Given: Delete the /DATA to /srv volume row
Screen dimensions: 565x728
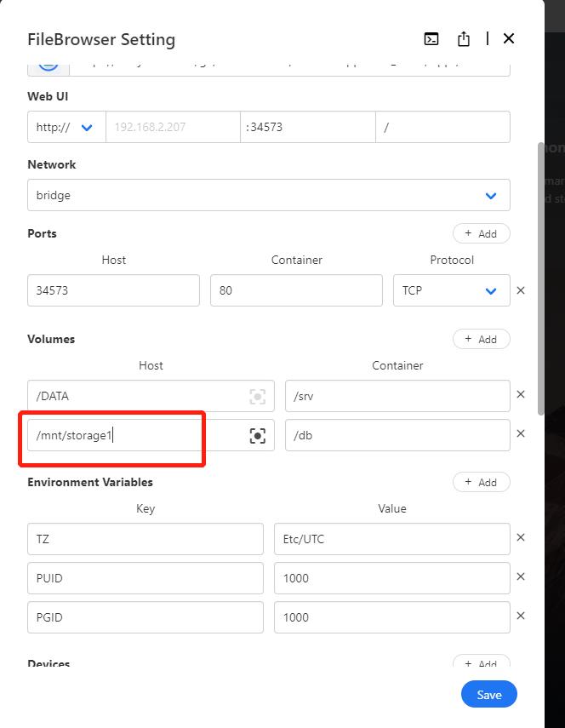Looking at the screenshot, I should (x=521, y=394).
